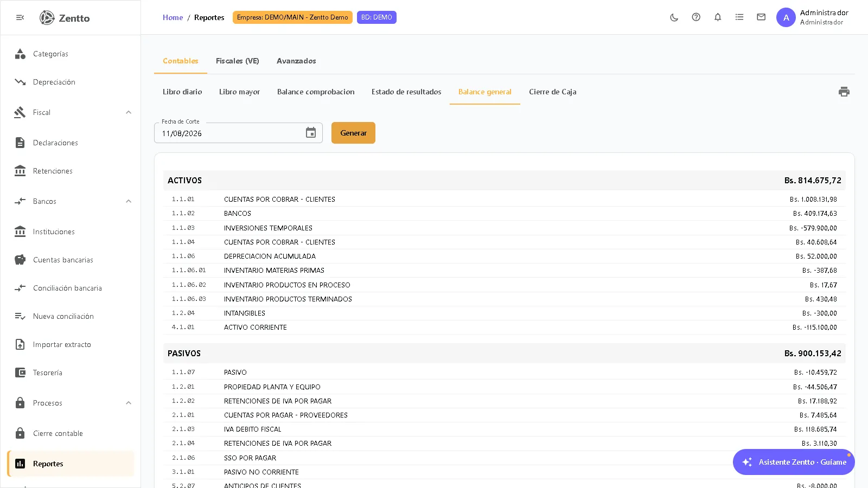868x488 pixels.
Task: Follow the Home breadcrumb link
Action: [173, 17]
